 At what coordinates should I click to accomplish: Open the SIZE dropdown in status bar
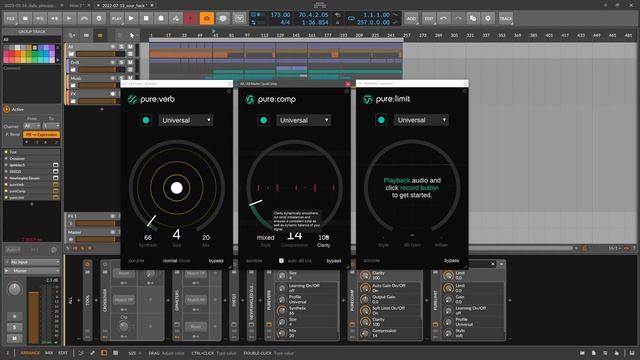pyautogui.click(x=134, y=353)
